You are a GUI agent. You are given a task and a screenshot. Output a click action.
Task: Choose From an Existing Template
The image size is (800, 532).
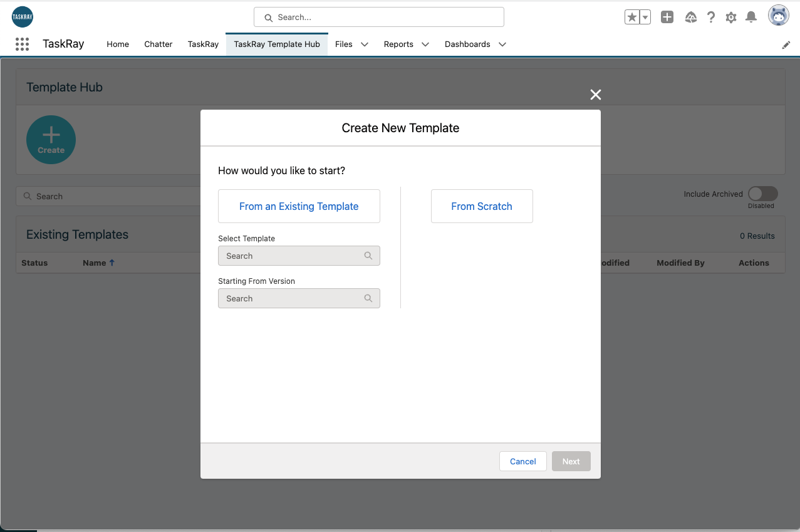tap(299, 206)
